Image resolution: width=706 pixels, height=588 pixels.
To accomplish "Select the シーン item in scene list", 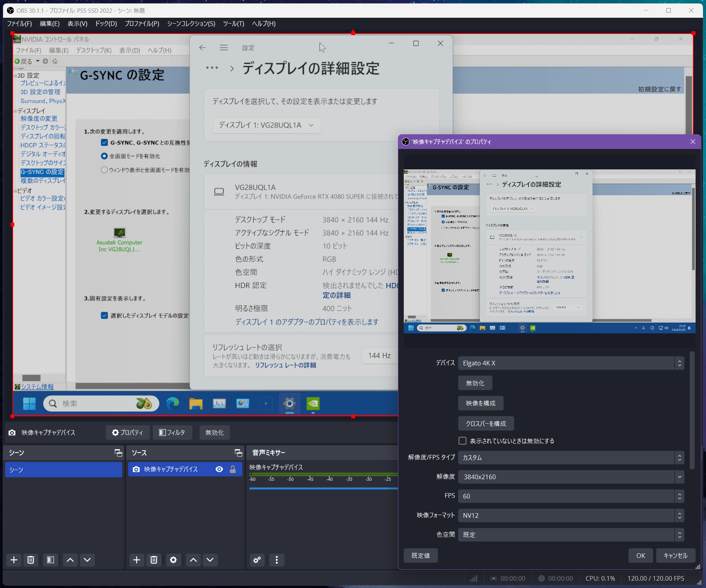I will pyautogui.click(x=64, y=470).
